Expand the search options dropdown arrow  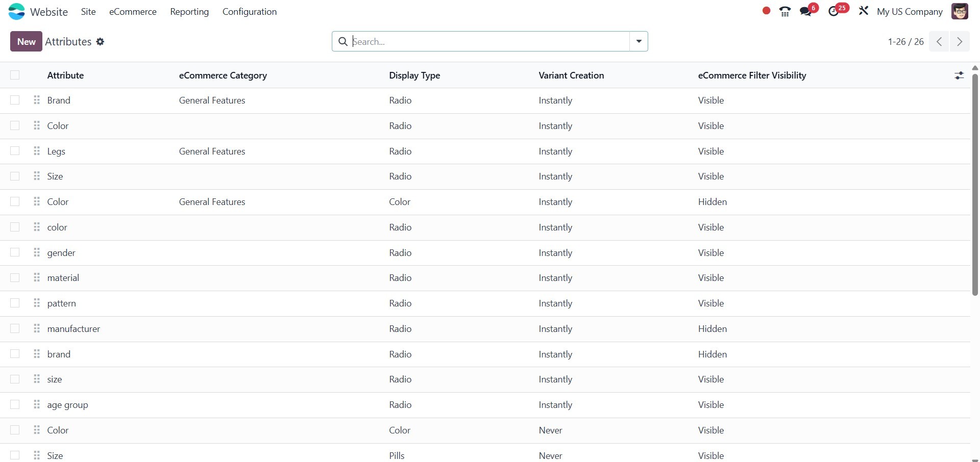coord(639,41)
